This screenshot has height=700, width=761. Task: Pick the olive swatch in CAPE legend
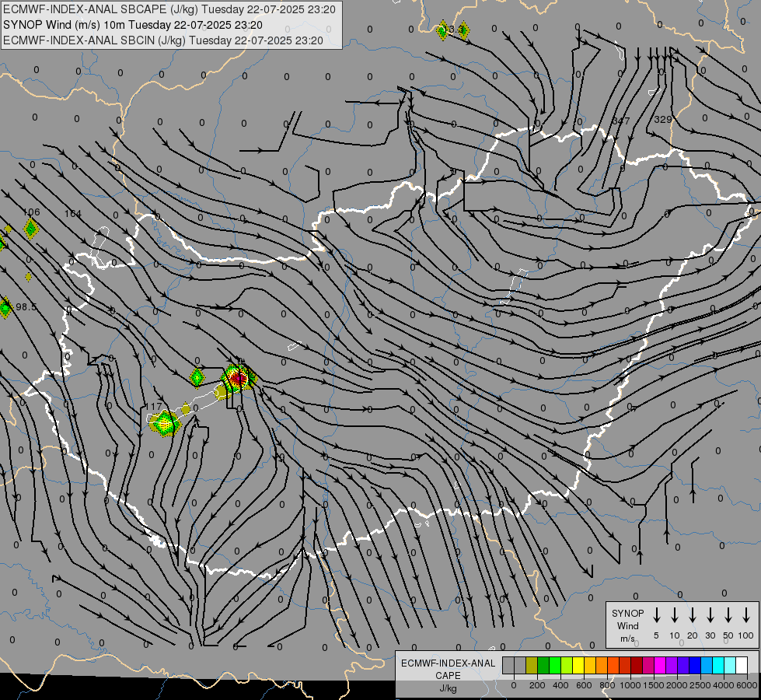(x=532, y=666)
